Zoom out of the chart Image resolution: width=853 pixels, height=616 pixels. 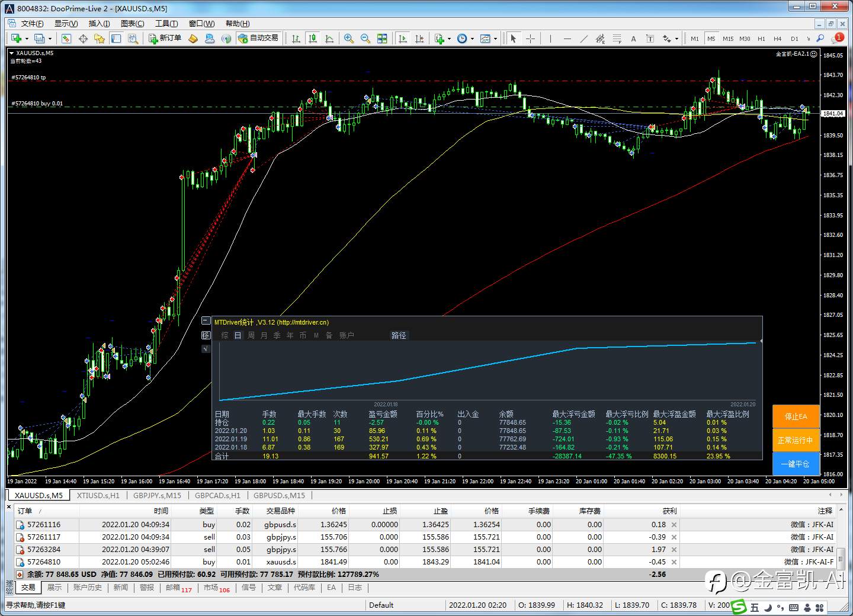(365, 38)
